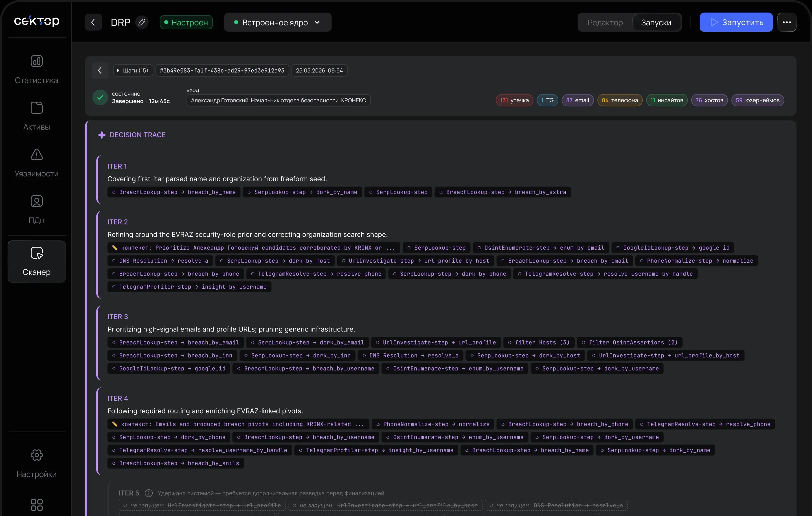The image size is (812, 516).
Task: Open the 84 телефона badge
Action: (620, 100)
